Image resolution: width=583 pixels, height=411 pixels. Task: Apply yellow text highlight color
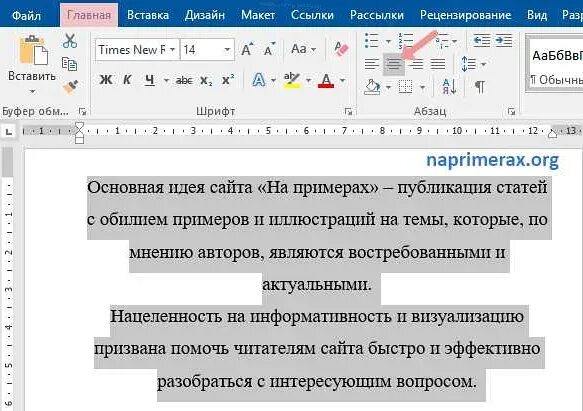(292, 80)
